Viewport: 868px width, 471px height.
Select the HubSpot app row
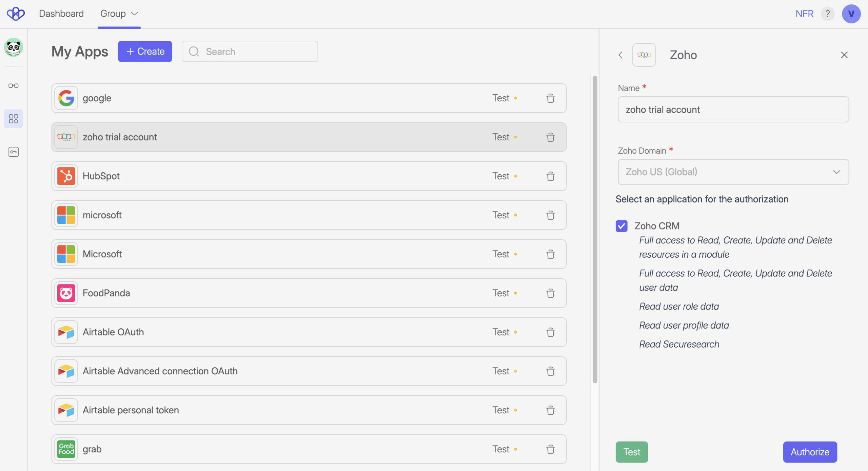309,176
